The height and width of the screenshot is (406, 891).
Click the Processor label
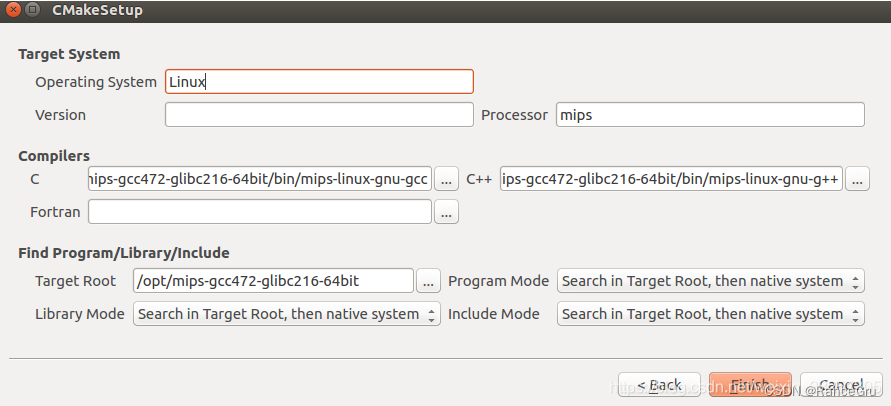[x=515, y=115]
